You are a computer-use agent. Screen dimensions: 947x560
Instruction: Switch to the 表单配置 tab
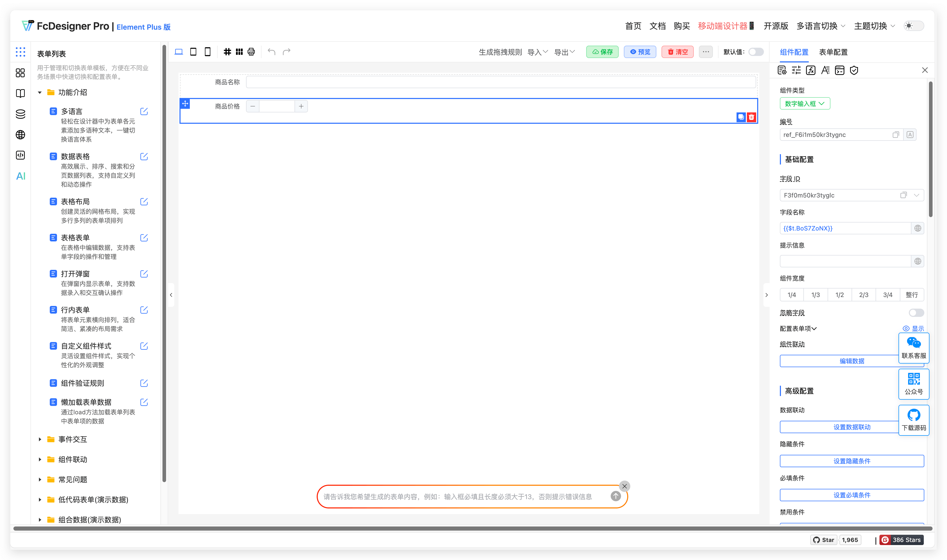tap(833, 52)
